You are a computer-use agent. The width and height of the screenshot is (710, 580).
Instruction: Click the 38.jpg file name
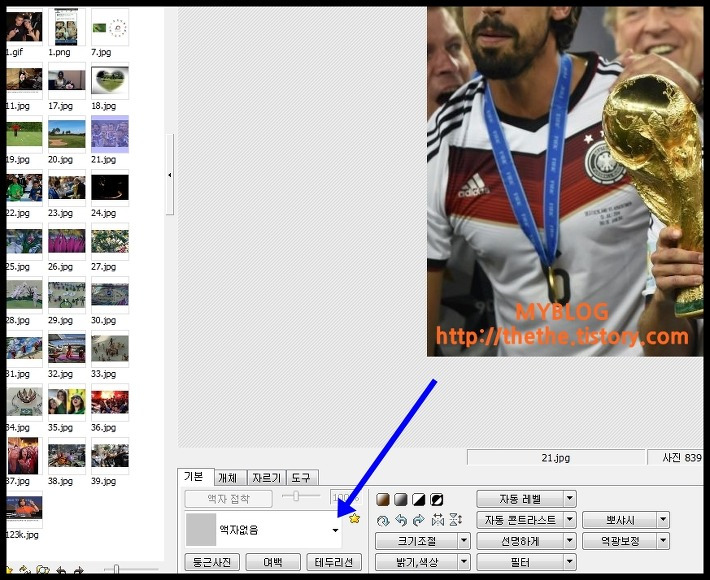(61, 481)
